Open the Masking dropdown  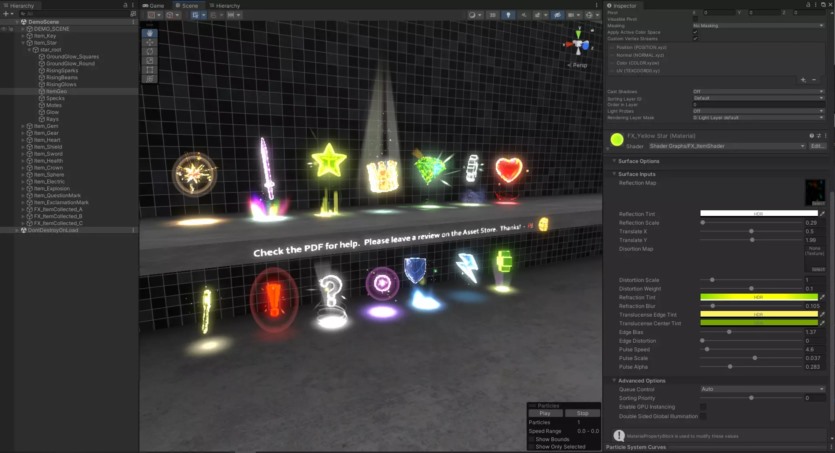point(758,26)
